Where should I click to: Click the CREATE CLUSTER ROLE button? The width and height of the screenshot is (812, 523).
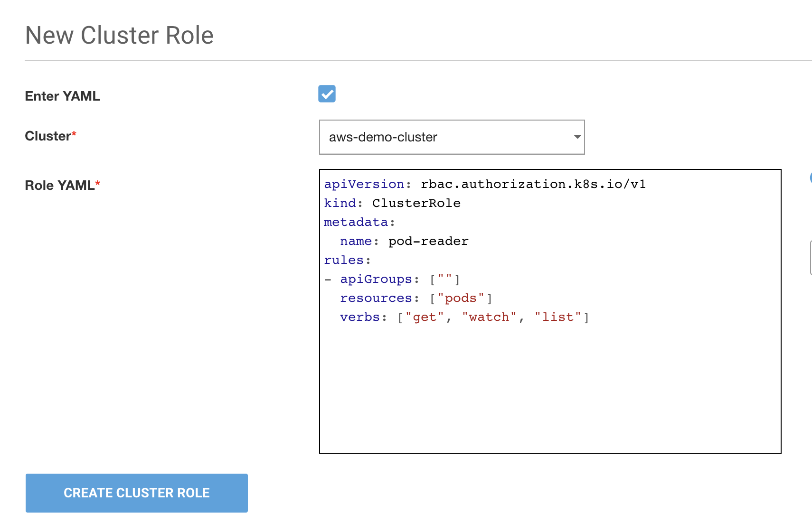pos(137,493)
